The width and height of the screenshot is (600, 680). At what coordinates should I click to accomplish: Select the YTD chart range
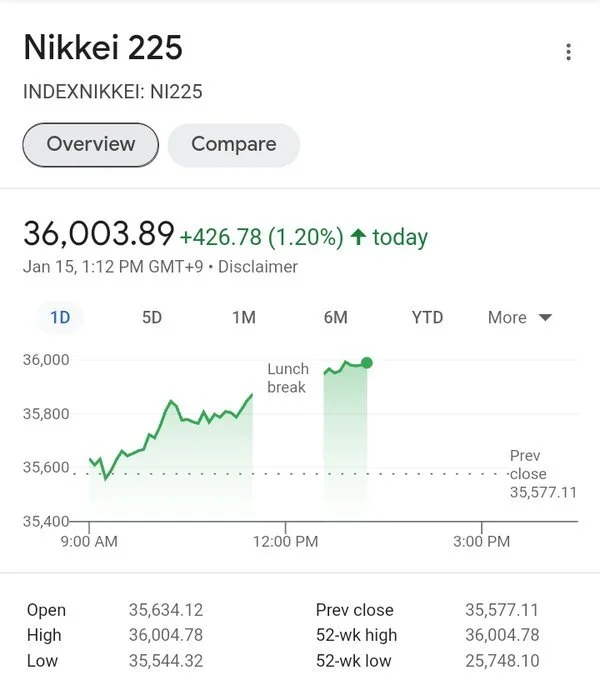[x=427, y=317]
